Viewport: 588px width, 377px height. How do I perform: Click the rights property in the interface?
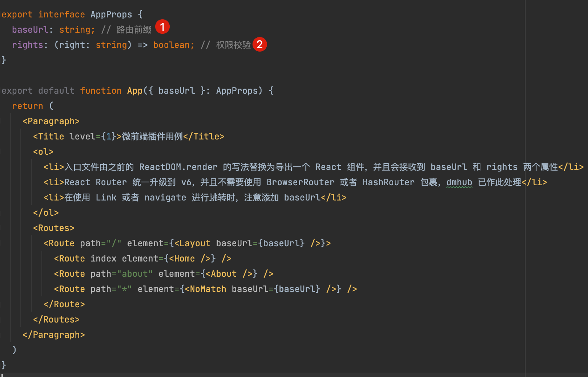(x=28, y=45)
